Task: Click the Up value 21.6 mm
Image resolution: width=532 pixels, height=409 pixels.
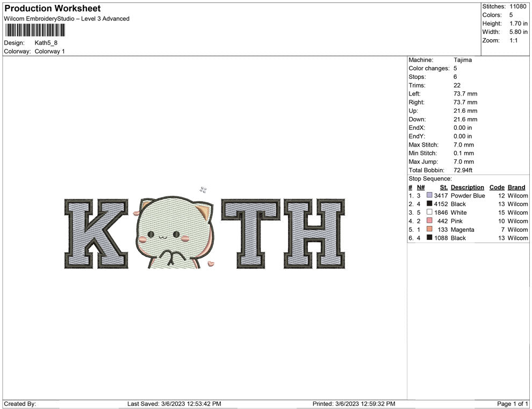Action: 465,111
